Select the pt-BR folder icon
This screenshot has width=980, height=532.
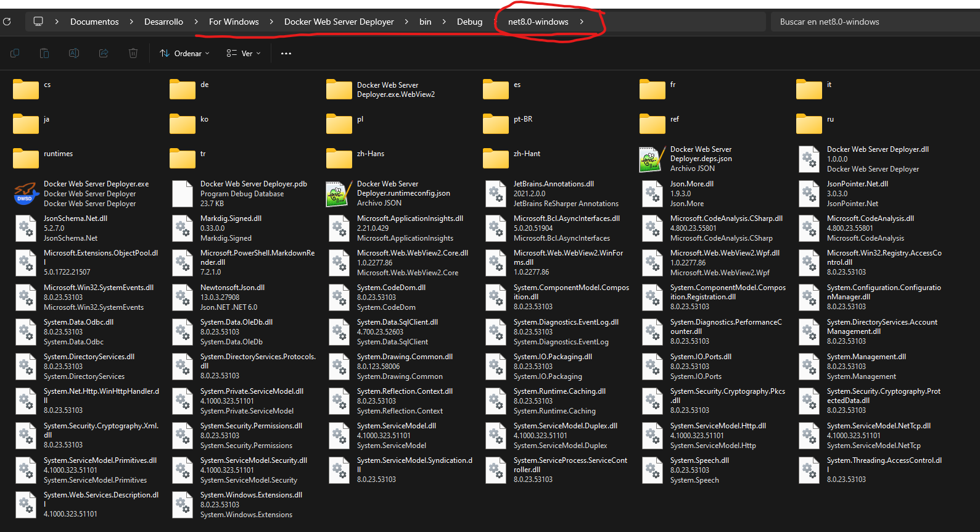click(x=496, y=124)
